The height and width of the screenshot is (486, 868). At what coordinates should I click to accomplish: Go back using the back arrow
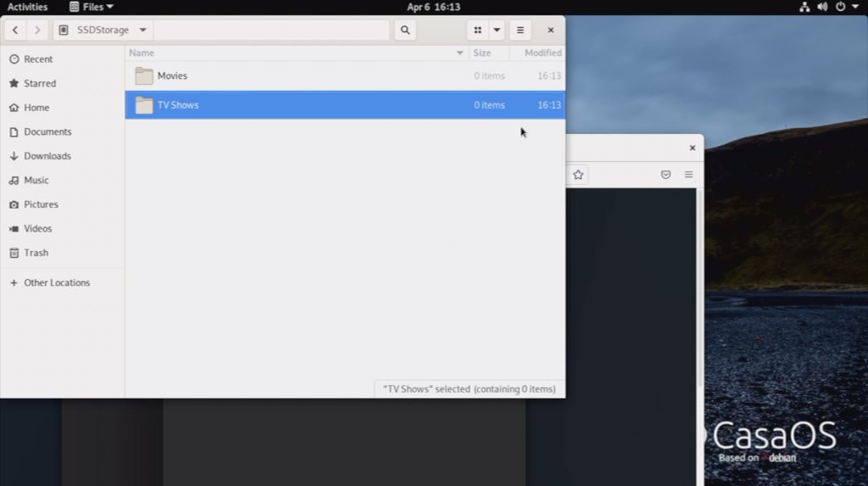(x=15, y=31)
